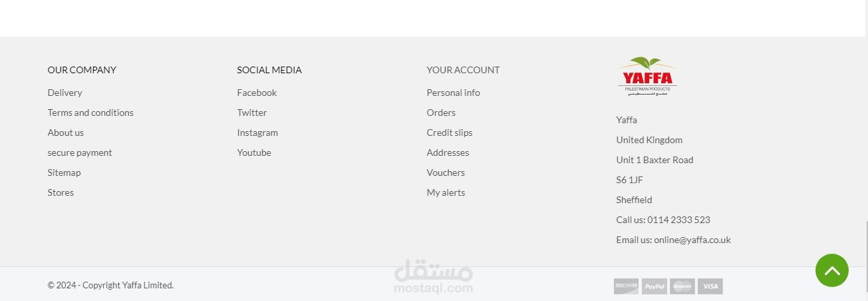Click the MasterCard payment icon

[x=682, y=286]
